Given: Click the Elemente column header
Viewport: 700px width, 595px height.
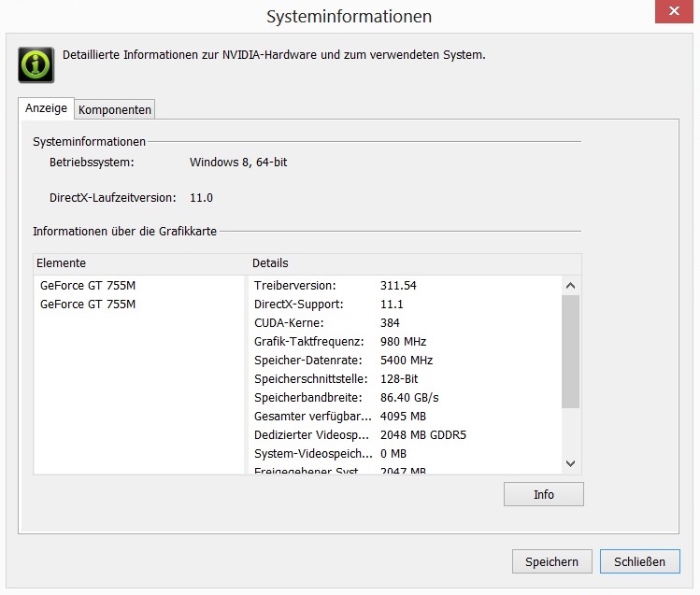Looking at the screenshot, I should (x=140, y=263).
